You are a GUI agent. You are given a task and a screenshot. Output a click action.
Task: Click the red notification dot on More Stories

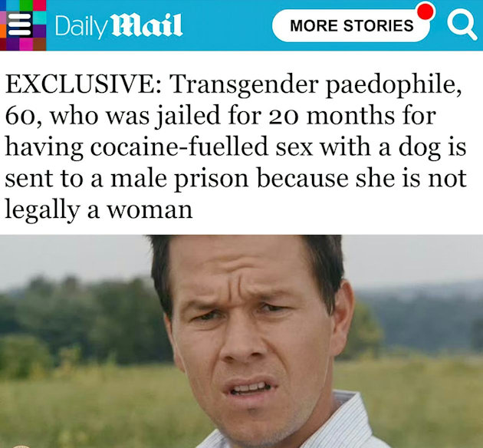click(x=426, y=11)
